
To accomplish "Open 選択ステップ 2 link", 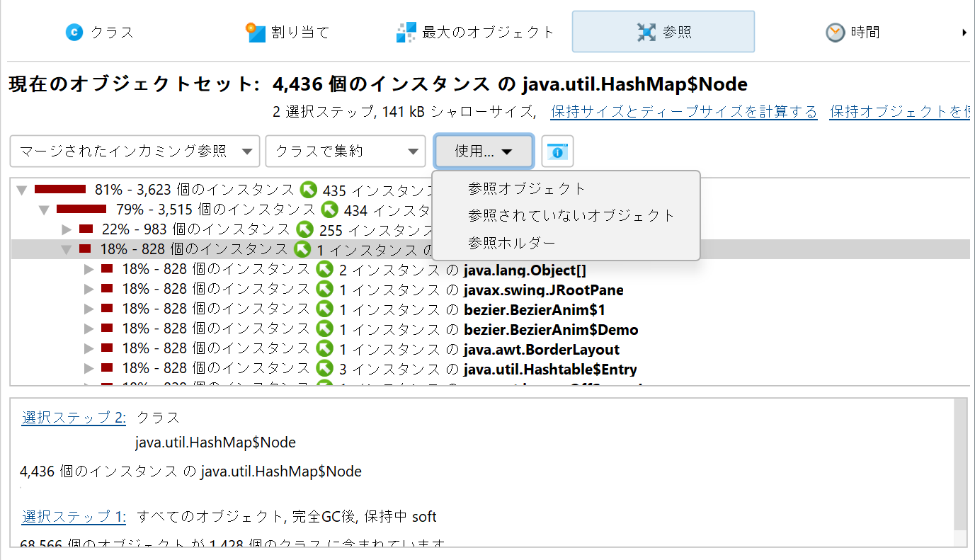I will point(74,417).
